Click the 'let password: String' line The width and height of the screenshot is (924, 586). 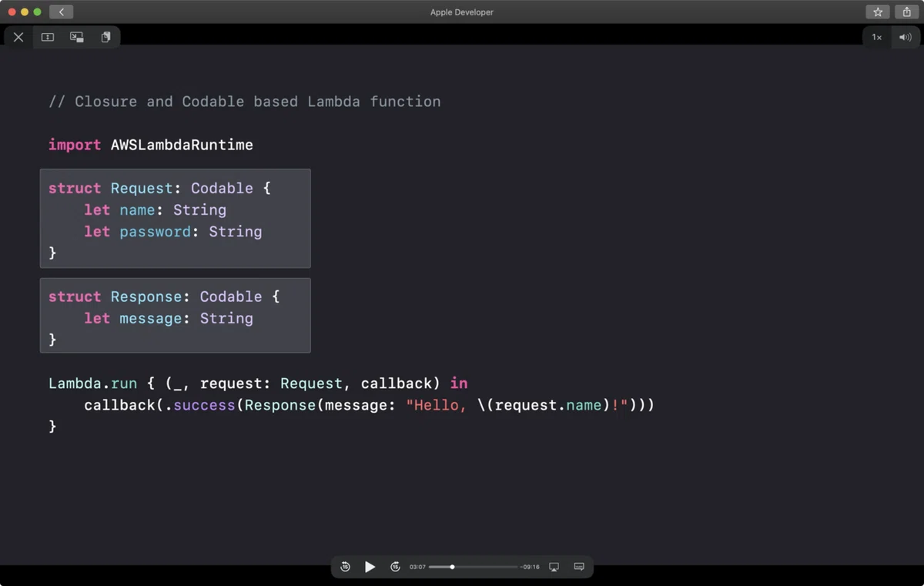(x=173, y=232)
